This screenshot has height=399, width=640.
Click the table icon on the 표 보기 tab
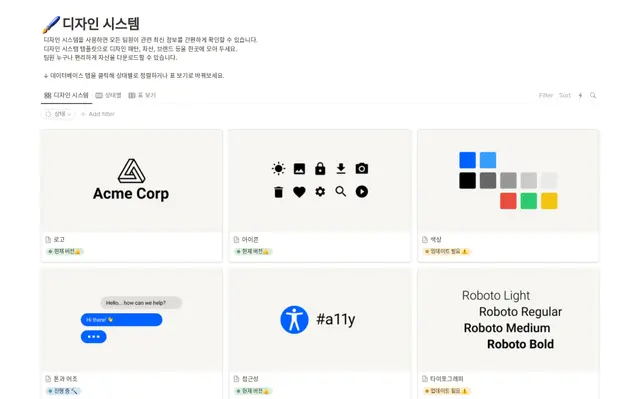[132, 95]
